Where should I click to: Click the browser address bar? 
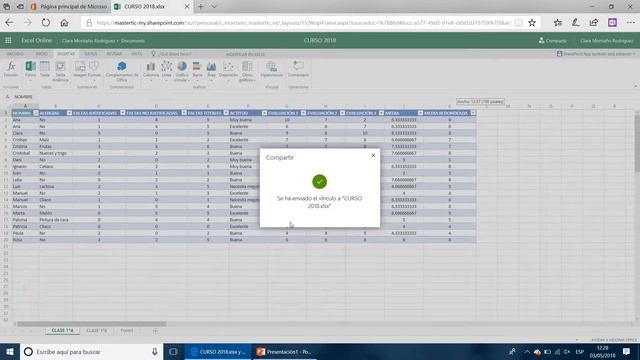coord(304,23)
